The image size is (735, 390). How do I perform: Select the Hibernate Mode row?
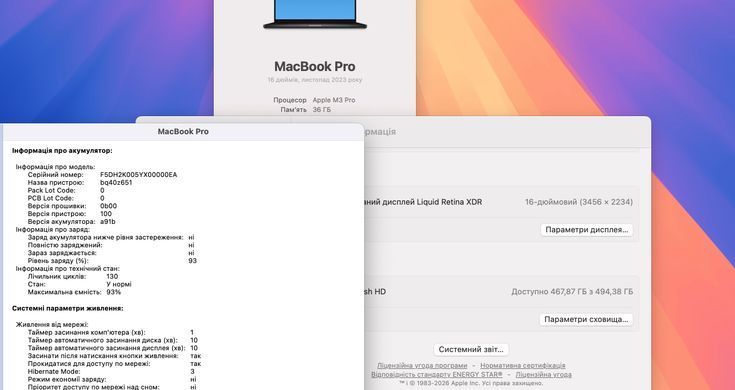click(x=111, y=371)
